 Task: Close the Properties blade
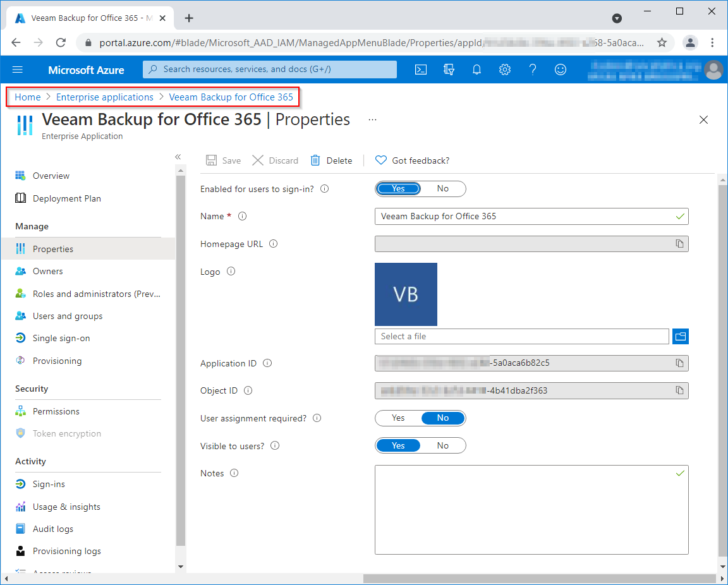point(703,120)
